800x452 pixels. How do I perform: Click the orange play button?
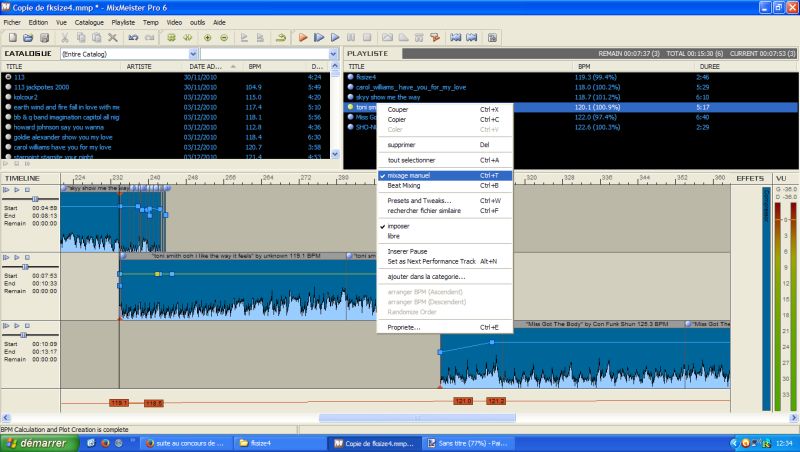303,38
